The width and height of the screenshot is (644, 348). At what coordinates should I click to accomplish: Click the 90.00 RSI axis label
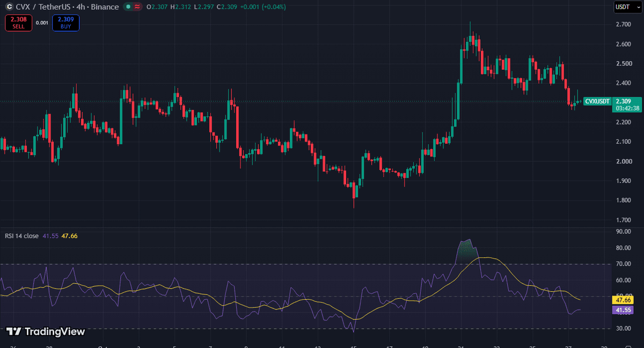pos(623,232)
